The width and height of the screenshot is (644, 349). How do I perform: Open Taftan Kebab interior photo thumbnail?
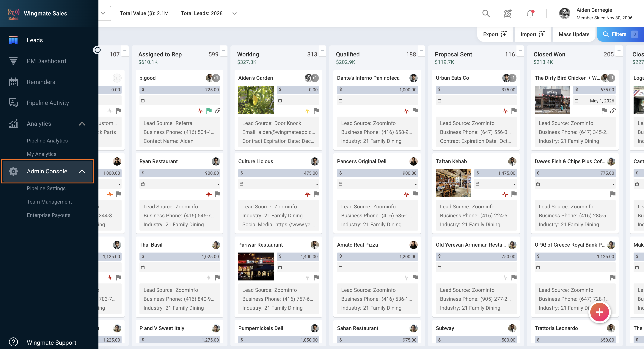[x=453, y=183]
